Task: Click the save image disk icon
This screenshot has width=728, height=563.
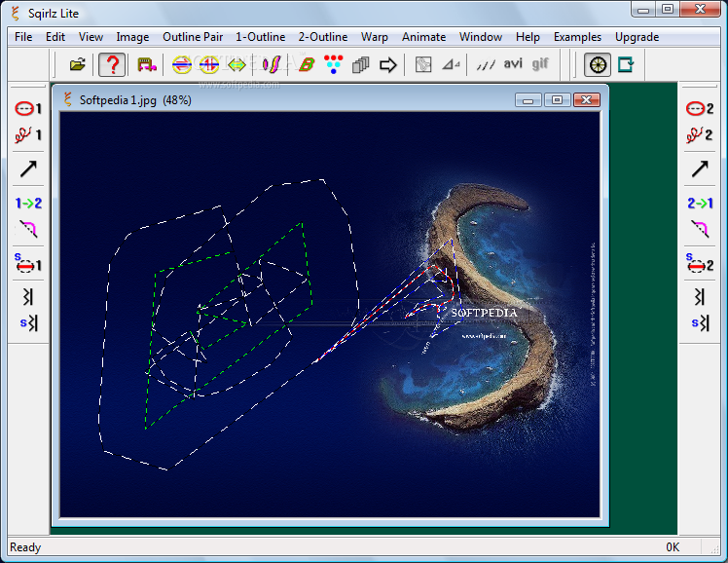Action: [147, 64]
